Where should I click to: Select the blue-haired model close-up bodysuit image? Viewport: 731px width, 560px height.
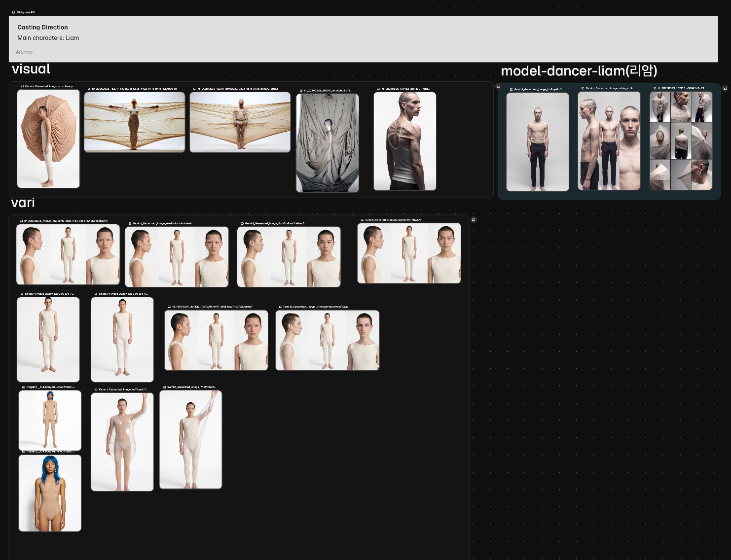point(50,493)
